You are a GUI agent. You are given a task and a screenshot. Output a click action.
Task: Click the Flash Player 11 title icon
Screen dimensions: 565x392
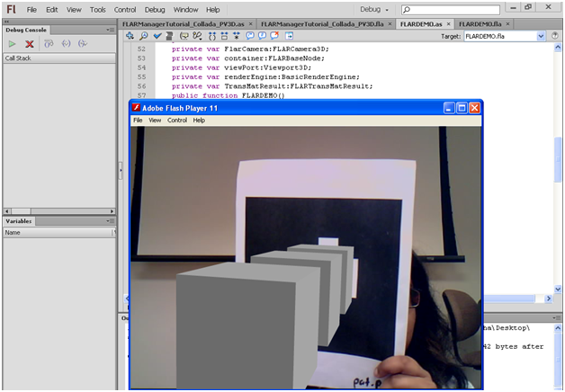(x=136, y=107)
